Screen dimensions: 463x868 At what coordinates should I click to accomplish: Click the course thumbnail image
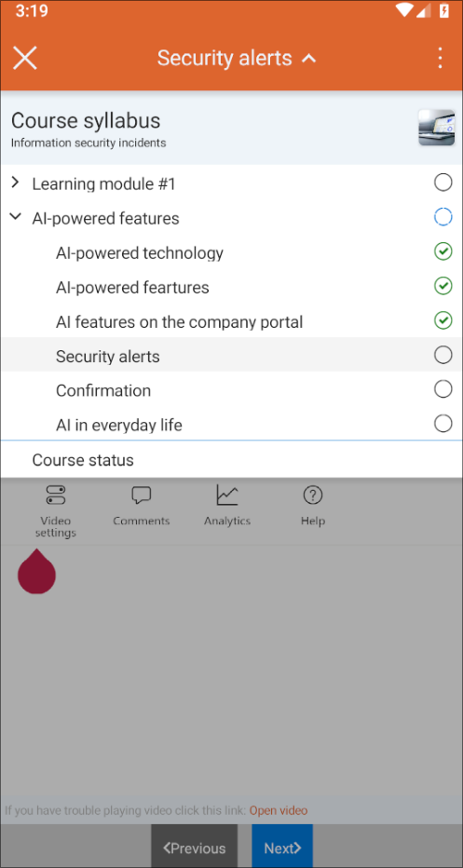pyautogui.click(x=437, y=128)
